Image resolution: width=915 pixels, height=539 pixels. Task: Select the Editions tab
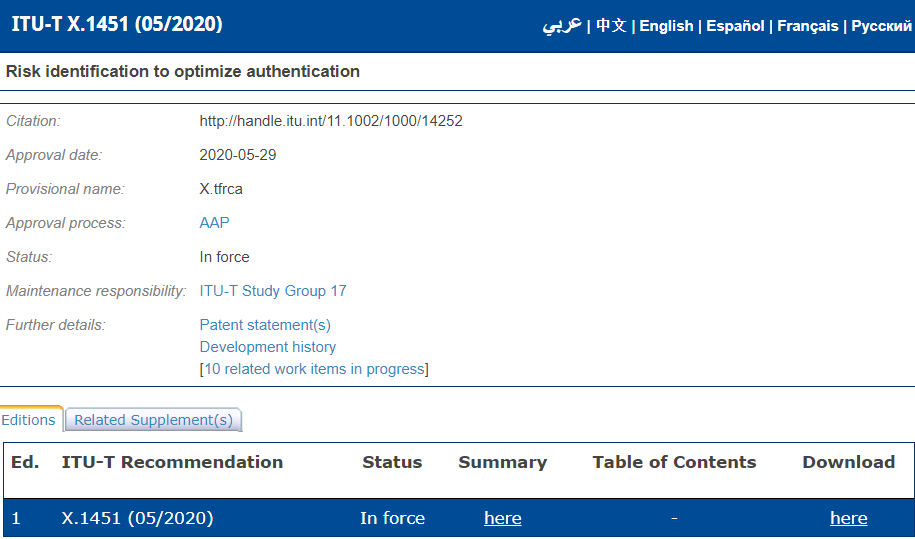click(x=29, y=420)
